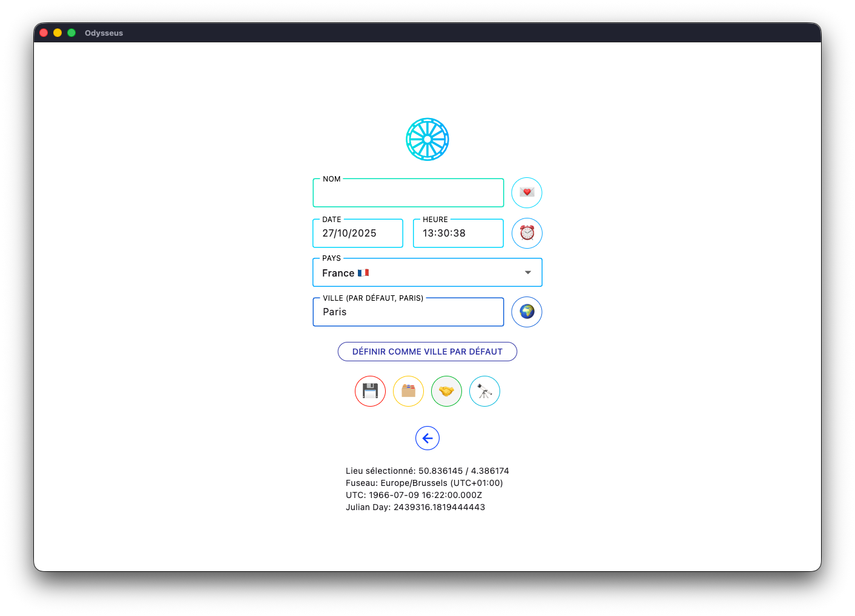Click the DATE field showing 27/10/2025
The height and width of the screenshot is (616, 855).
tap(357, 234)
